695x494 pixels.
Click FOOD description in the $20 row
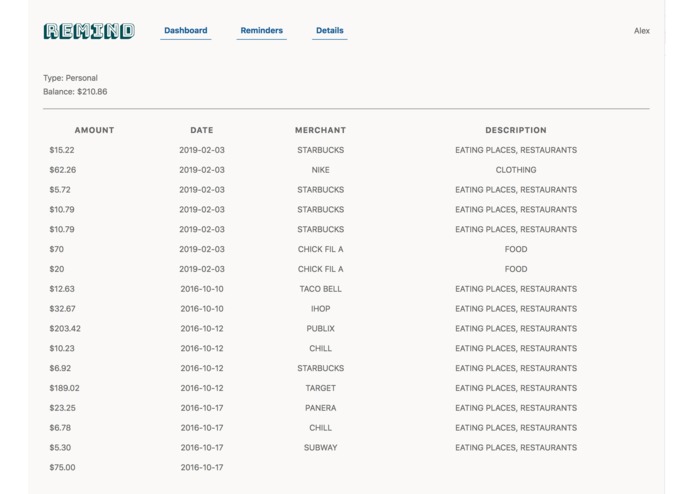click(516, 269)
